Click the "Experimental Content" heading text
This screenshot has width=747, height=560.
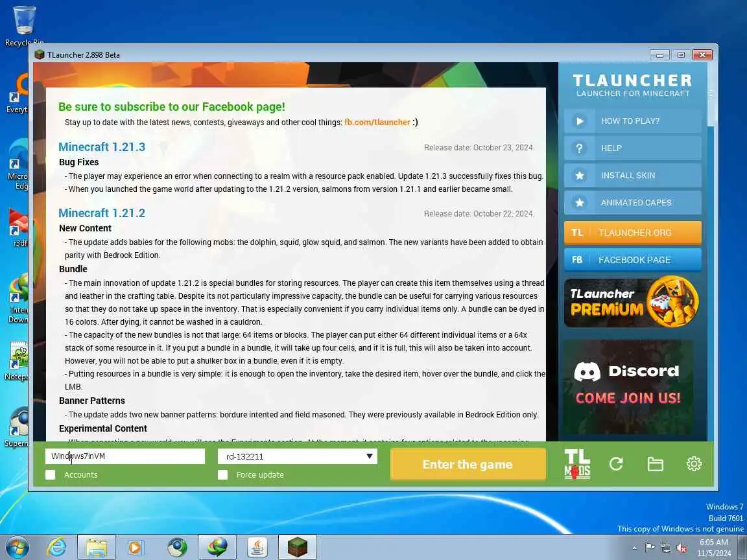pyautogui.click(x=103, y=428)
